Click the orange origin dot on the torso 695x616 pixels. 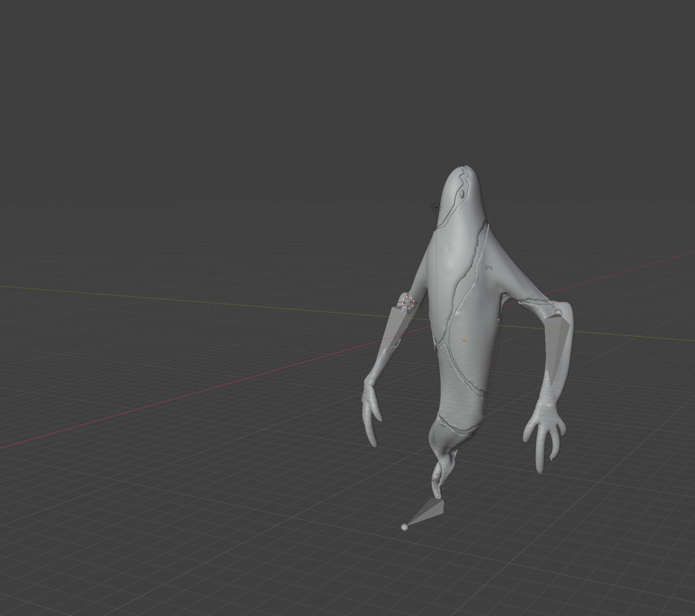464,341
